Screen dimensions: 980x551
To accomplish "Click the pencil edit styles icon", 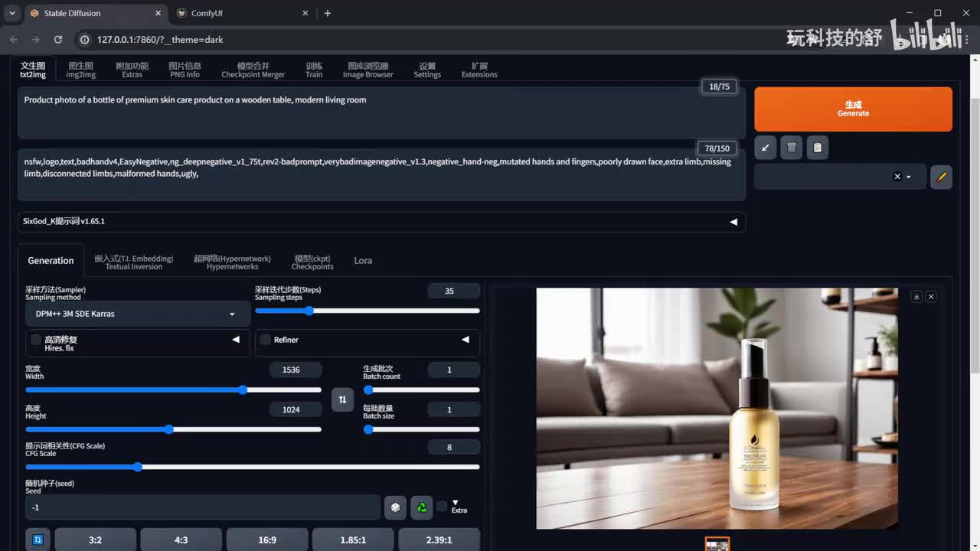I will (941, 177).
